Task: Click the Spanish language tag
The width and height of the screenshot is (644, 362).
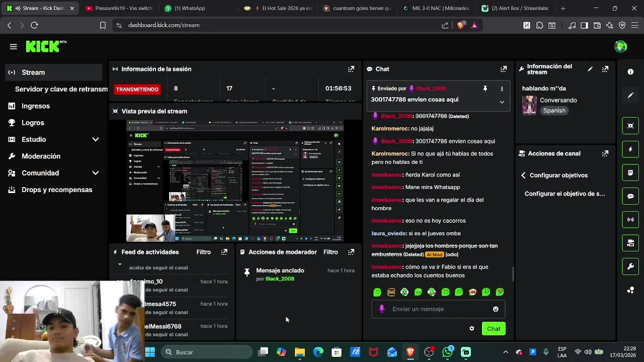Action: click(554, 111)
